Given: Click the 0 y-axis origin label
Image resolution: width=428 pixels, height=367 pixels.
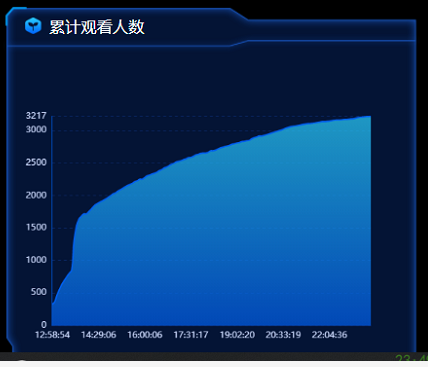Looking at the screenshot, I should [44, 324].
